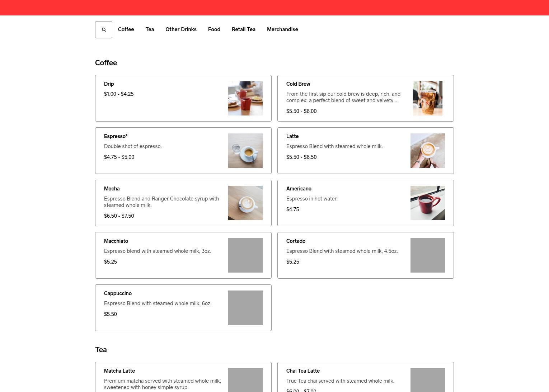Go to the Food tab

pyautogui.click(x=214, y=29)
